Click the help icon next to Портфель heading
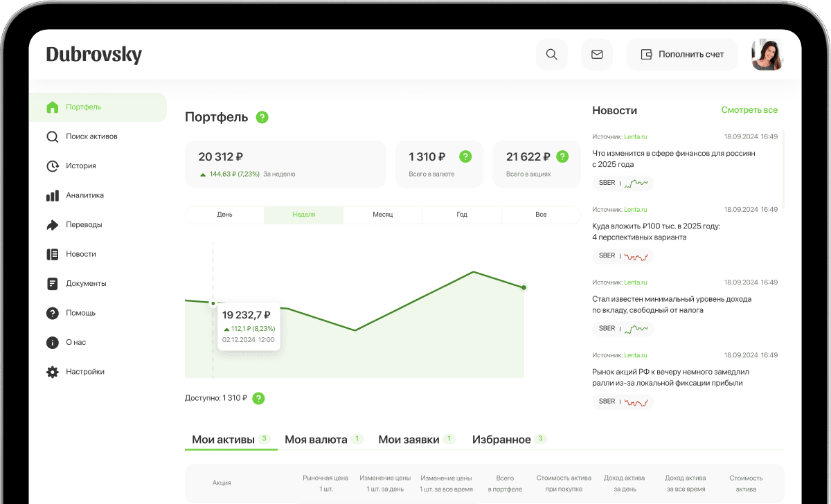The width and height of the screenshot is (831, 504). point(262,118)
